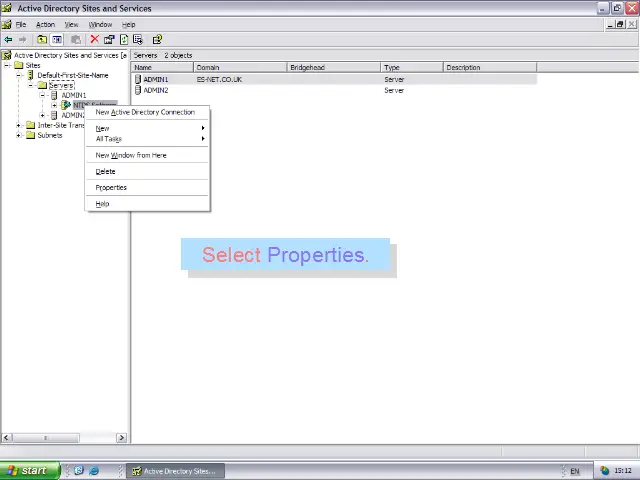Click the Help toolbar icon
640x480 pixels.
pyautogui.click(x=157, y=40)
